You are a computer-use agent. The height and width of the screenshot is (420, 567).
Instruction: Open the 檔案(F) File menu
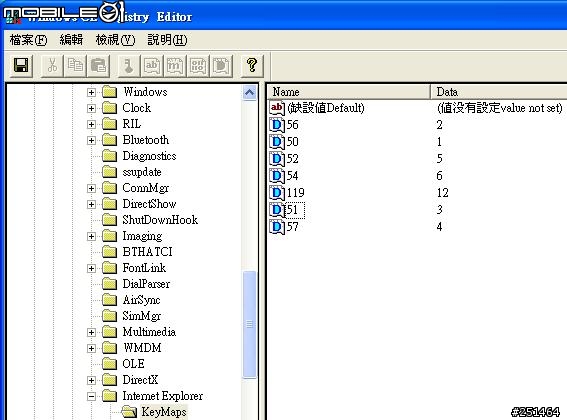[x=28, y=40]
